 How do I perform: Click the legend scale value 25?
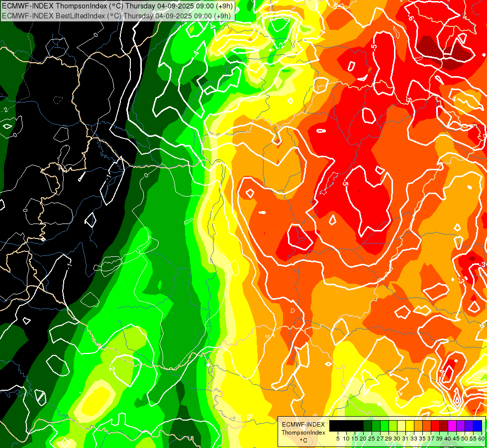(x=372, y=439)
